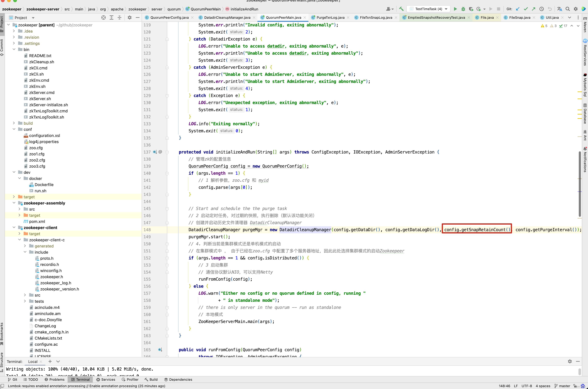
Task: Expand the generated folder
Action: click(x=25, y=246)
